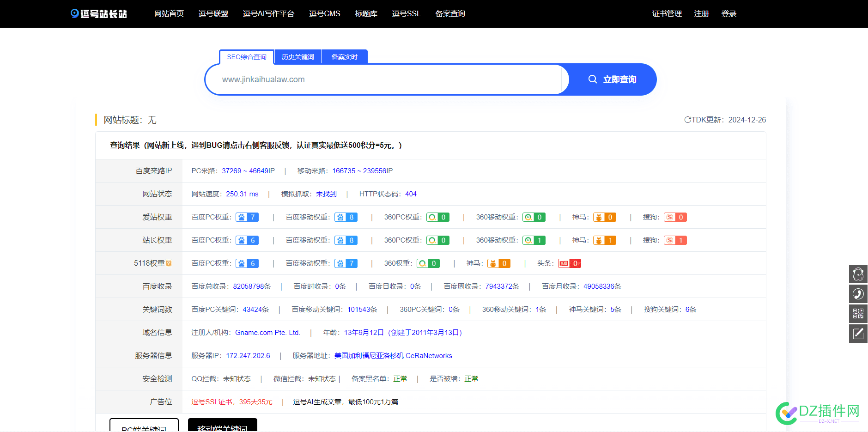Click 美国加利福尼亚洛杉矶 CeRaNetworks server address
Viewport: 868px width, 432px height.
coord(393,356)
